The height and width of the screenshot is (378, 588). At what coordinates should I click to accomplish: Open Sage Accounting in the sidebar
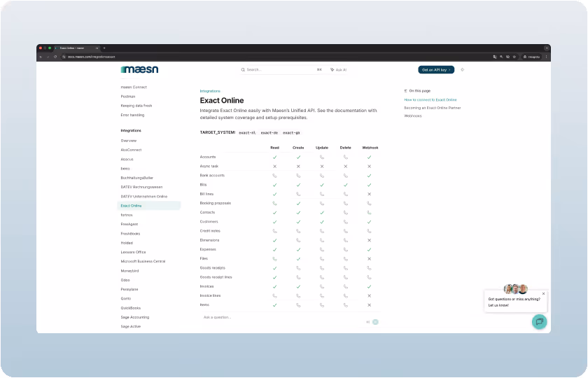135,317
